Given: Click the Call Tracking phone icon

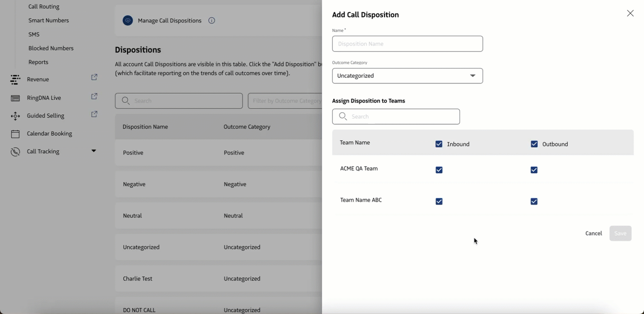Looking at the screenshot, I should point(15,152).
